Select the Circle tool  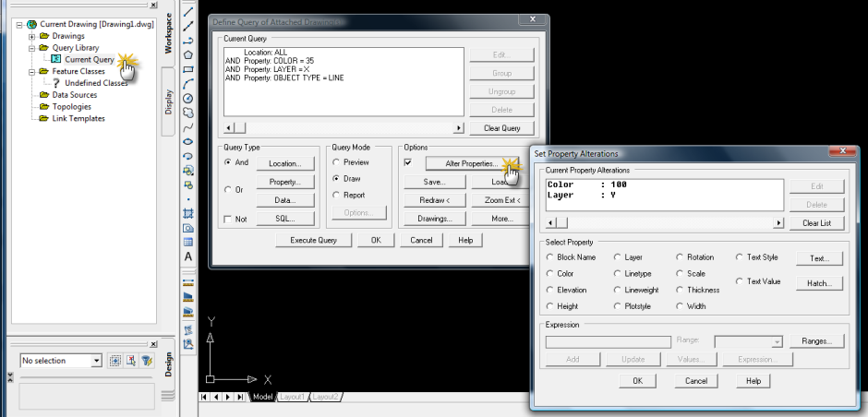(188, 99)
